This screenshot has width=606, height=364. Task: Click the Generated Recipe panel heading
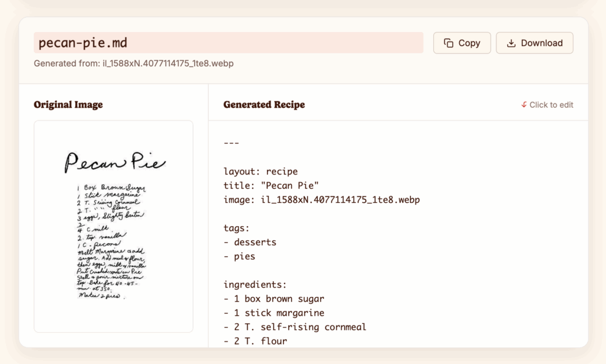(264, 105)
